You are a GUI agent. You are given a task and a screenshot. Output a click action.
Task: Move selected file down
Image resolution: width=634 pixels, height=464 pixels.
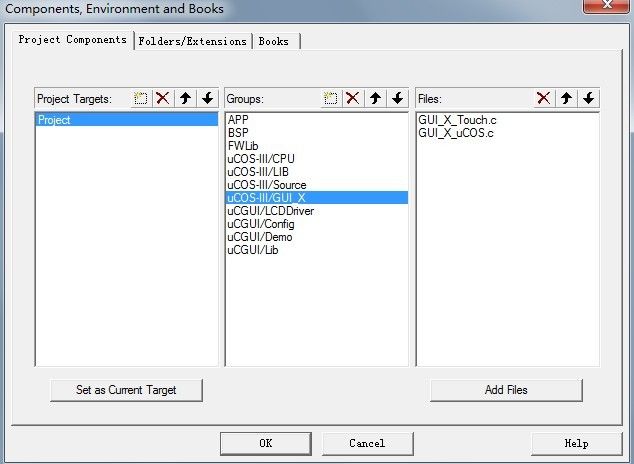coord(589,98)
